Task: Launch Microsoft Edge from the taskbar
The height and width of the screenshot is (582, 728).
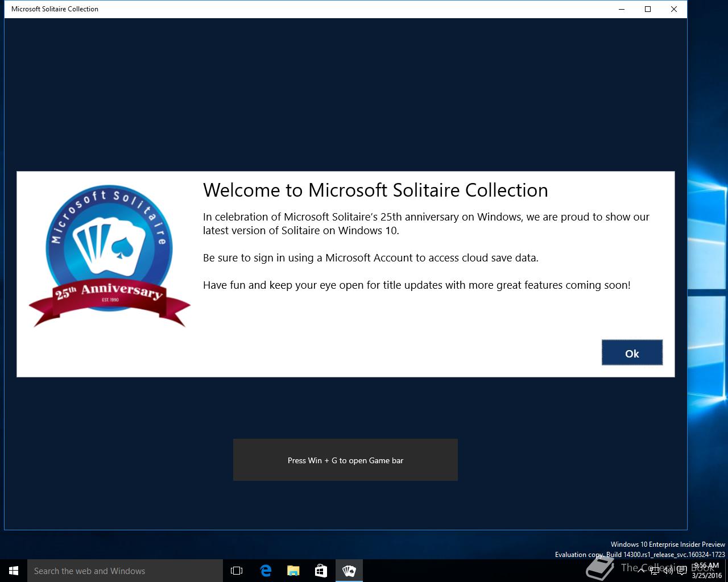Action: click(265, 571)
